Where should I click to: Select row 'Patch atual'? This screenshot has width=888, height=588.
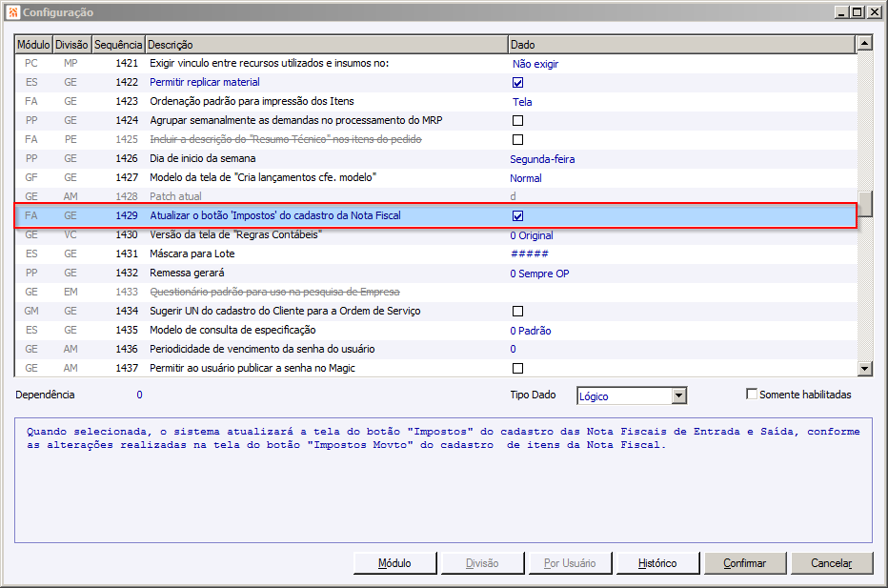(175, 196)
